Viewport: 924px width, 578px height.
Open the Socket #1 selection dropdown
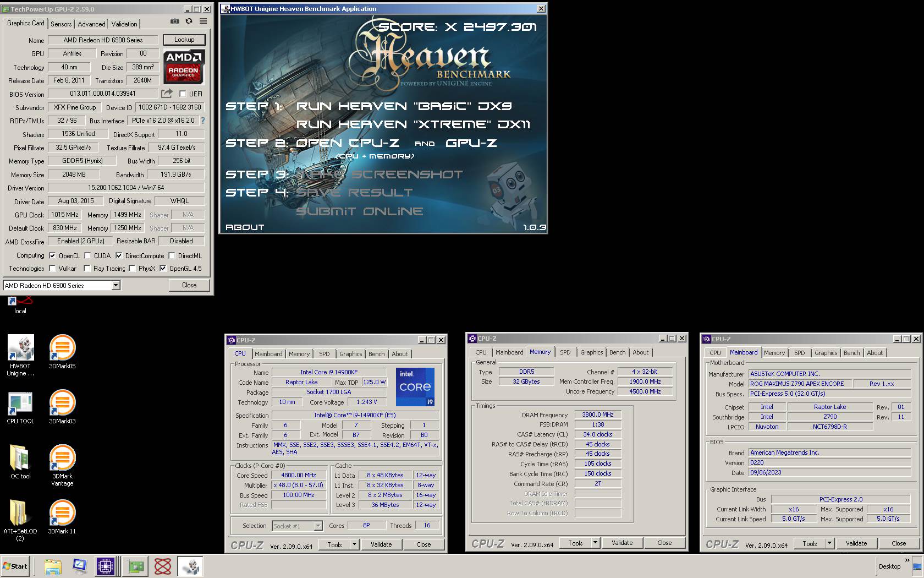point(318,526)
